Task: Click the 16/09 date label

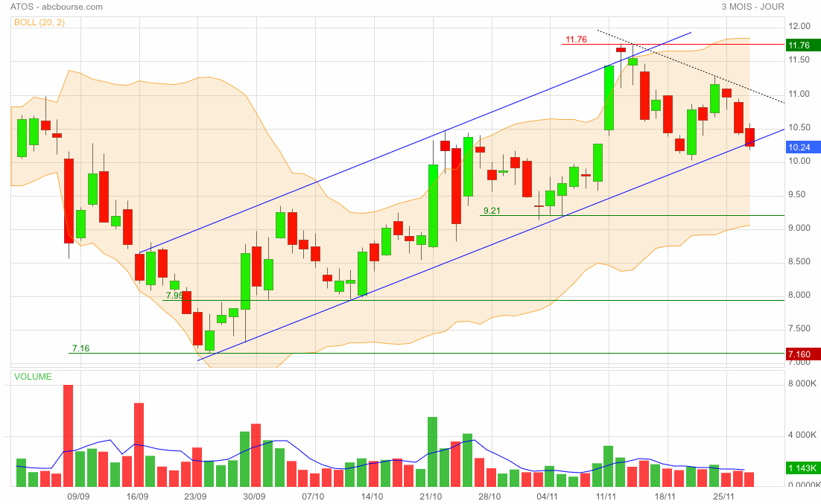Action: point(137,497)
